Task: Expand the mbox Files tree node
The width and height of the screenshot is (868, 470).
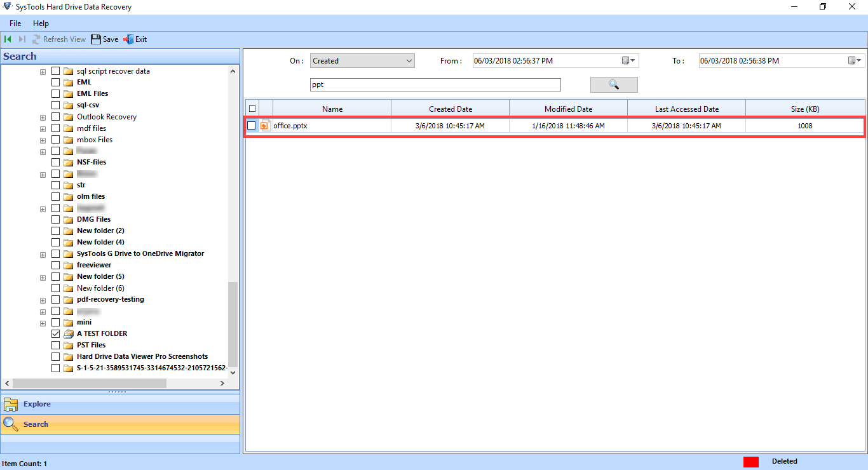Action: point(43,140)
